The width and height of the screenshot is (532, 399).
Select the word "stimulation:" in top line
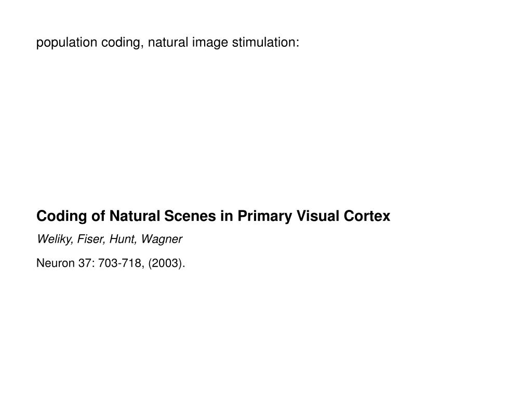265,42
